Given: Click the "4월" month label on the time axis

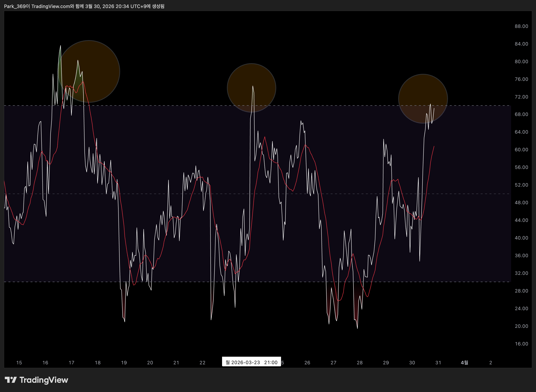Looking at the screenshot, I should [464, 363].
